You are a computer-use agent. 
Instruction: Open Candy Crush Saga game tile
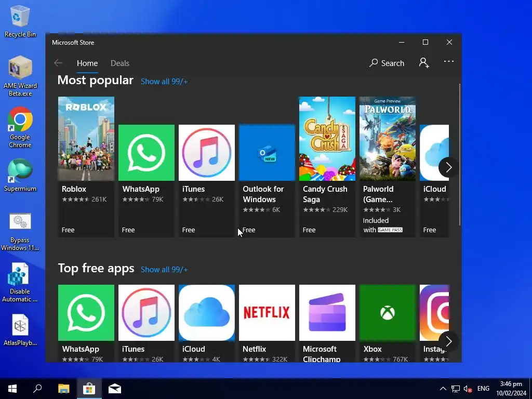327,138
